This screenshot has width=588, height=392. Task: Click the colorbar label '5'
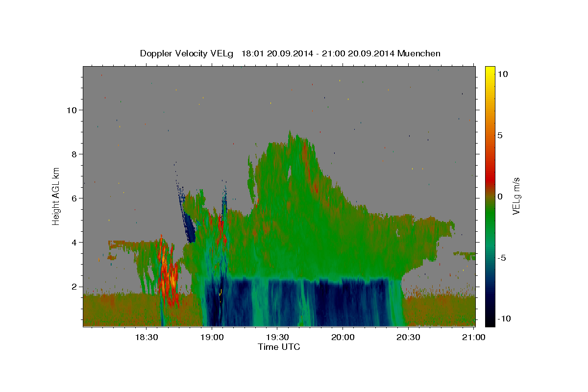click(x=499, y=135)
